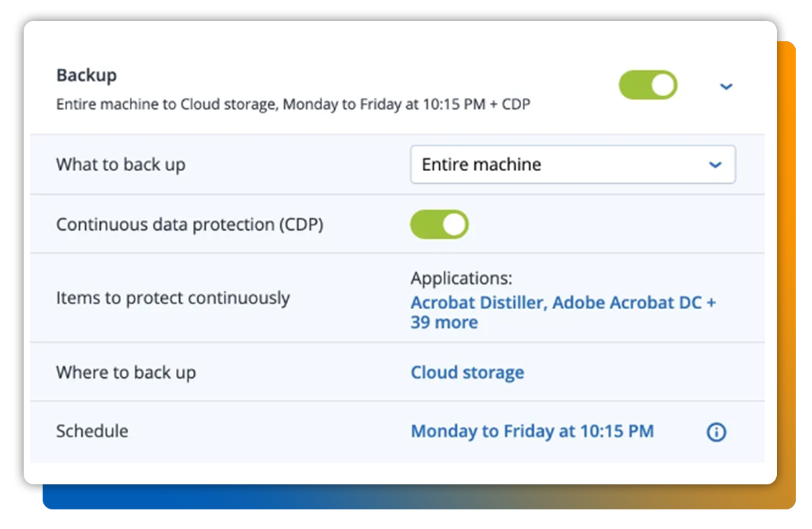Click the Backup section heading

87,75
